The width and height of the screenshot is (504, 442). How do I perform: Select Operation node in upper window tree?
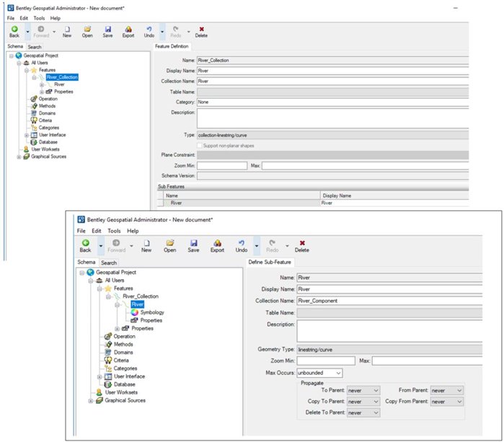48,99
